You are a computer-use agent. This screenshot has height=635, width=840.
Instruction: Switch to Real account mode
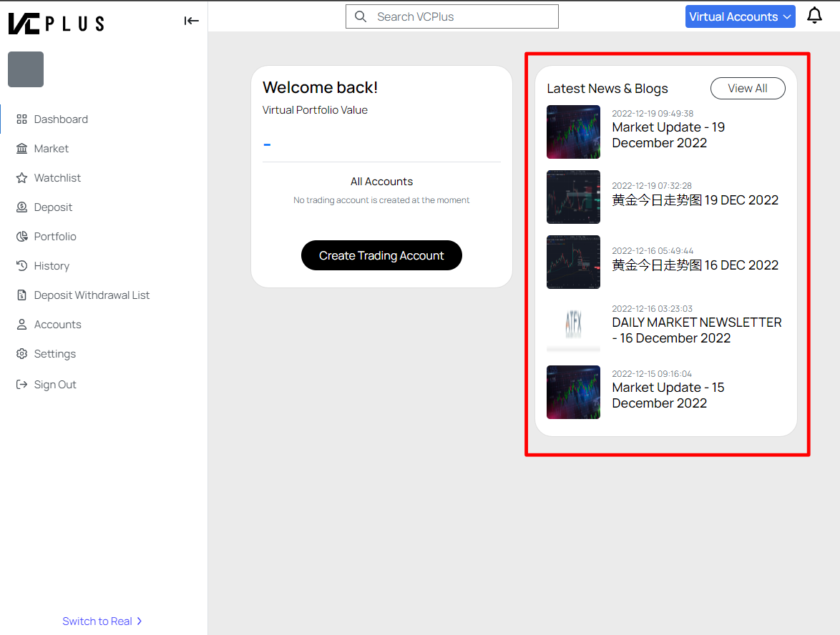click(x=102, y=621)
